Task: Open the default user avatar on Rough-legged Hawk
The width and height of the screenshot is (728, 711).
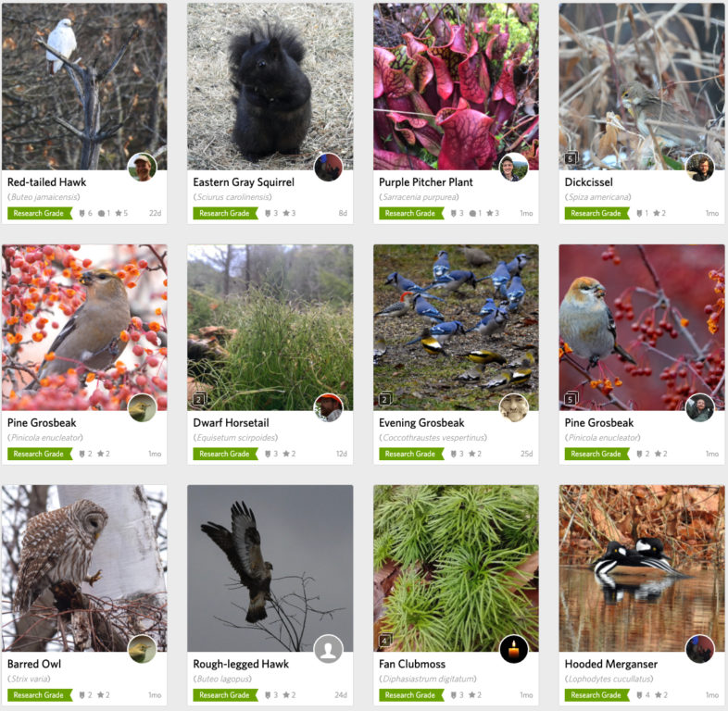Action: [x=328, y=649]
